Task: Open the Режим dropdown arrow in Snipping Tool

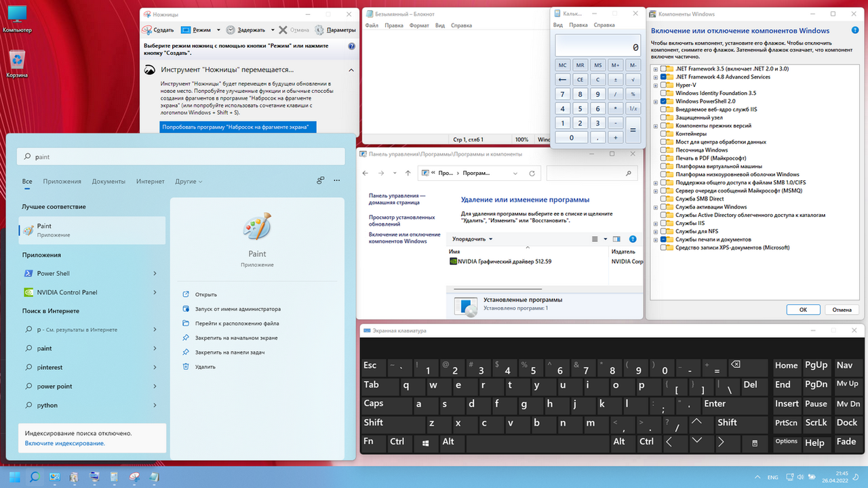Action: tap(218, 30)
